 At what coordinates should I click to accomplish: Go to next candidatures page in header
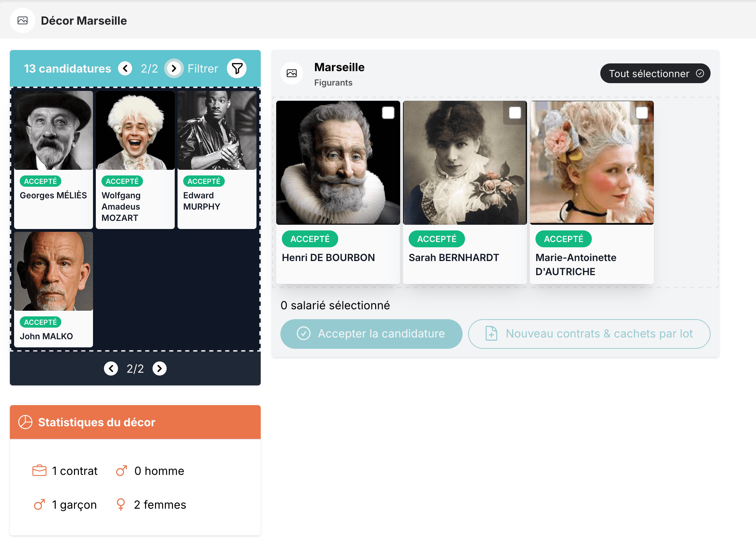(x=174, y=68)
